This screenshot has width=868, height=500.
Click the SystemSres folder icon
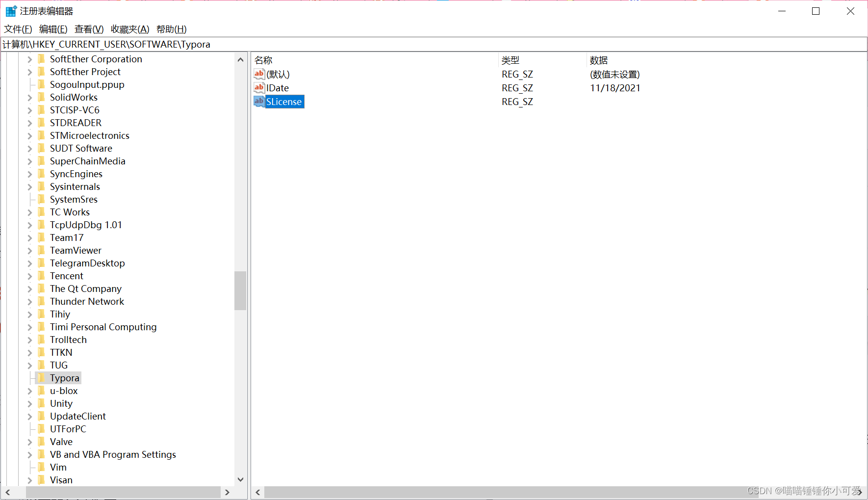(x=42, y=199)
